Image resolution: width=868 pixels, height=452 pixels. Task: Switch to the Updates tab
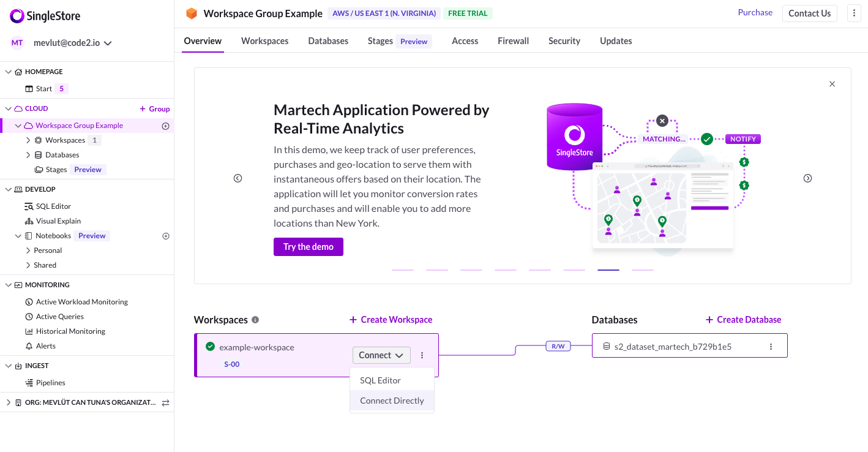pos(616,41)
